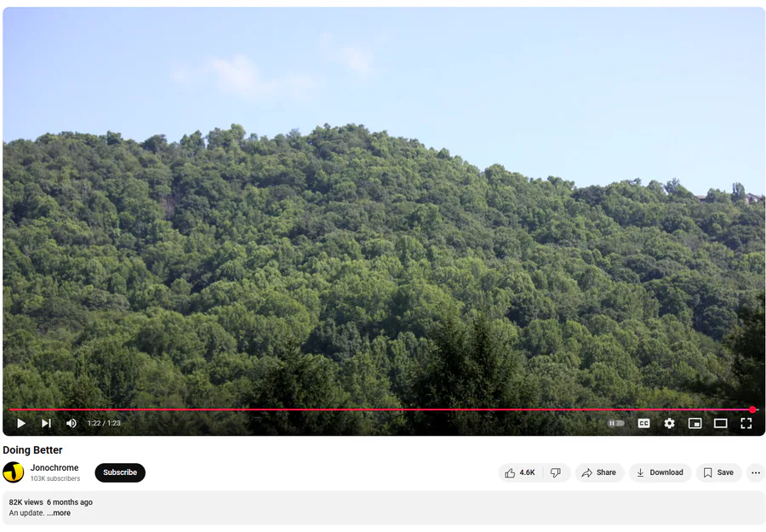Open the more actions menu
Viewport: 766px width, 532px height.
(x=756, y=472)
